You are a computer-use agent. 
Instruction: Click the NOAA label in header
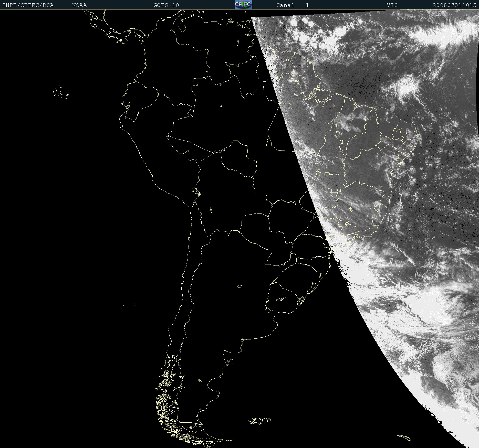[80, 5]
